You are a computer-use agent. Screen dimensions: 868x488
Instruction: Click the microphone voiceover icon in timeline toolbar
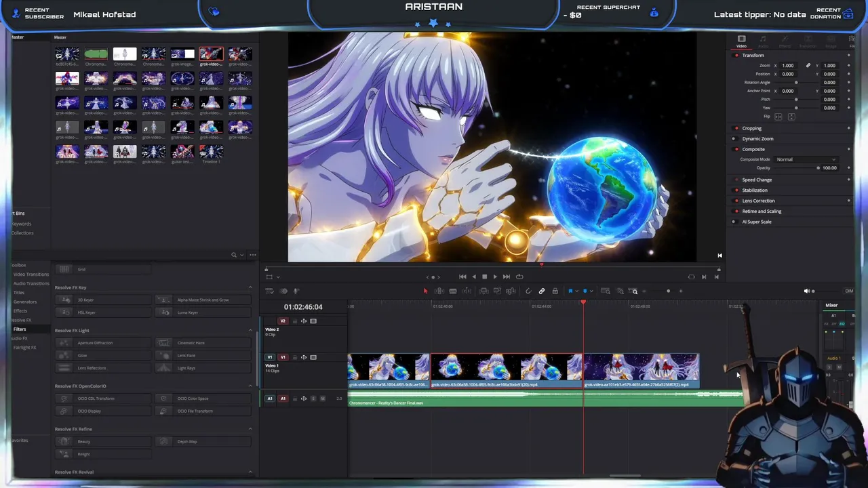coord(296,291)
